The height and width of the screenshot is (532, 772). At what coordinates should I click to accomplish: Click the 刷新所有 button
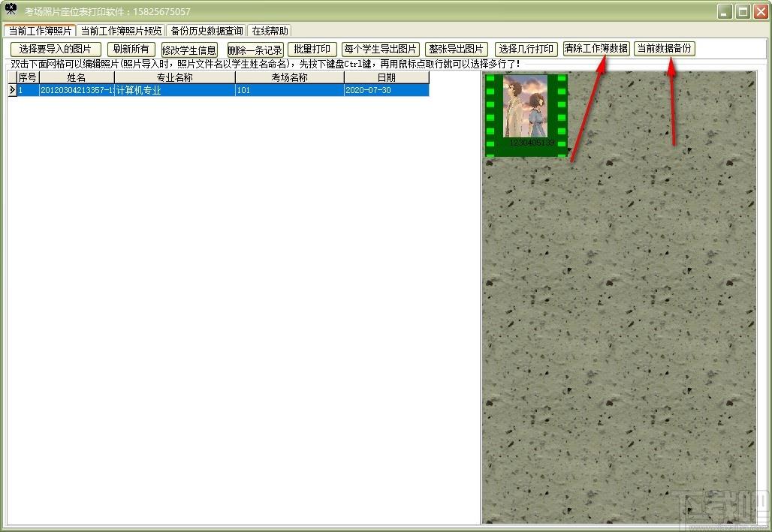[131, 50]
